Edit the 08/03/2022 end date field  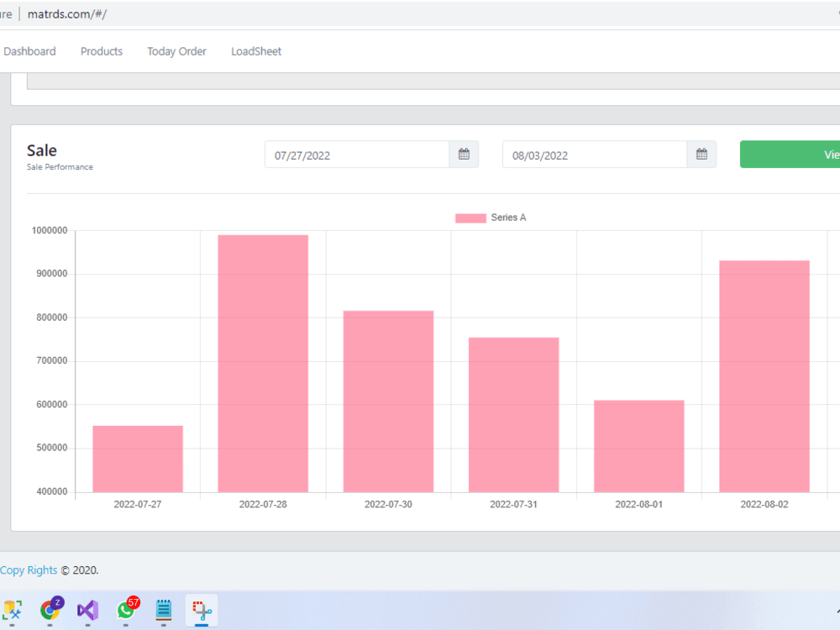tap(595, 155)
